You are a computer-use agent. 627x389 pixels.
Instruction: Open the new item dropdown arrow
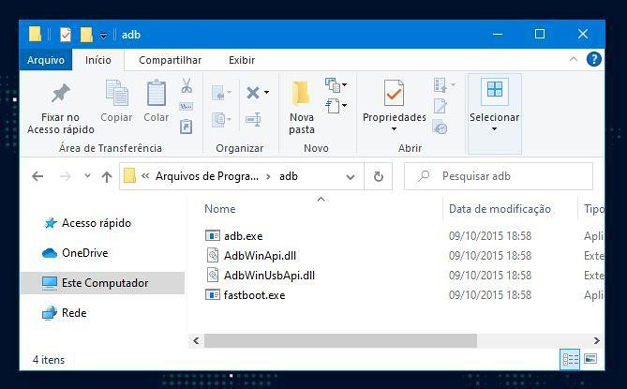[344, 85]
